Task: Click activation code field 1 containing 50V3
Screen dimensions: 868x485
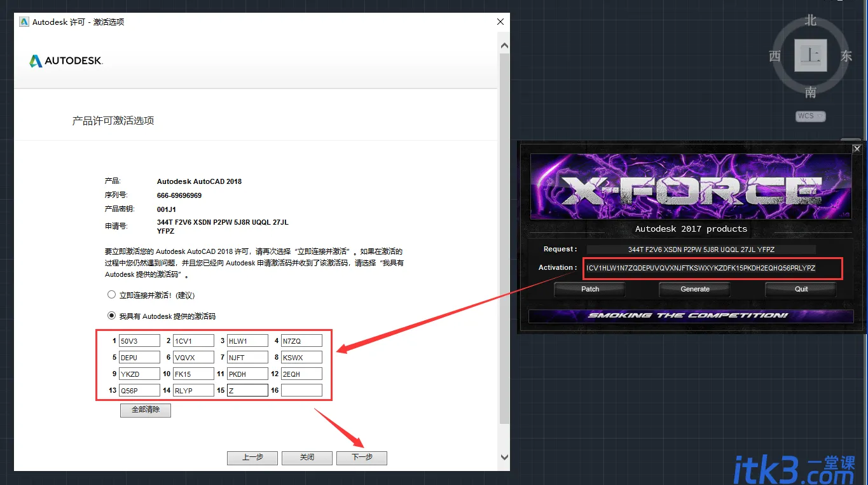Action: [x=139, y=341]
